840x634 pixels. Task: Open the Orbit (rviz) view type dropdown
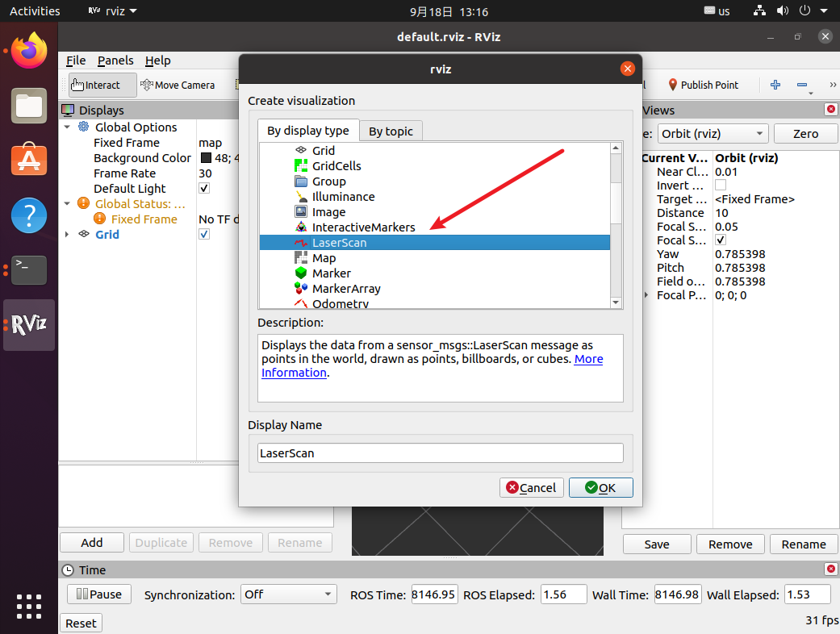coord(713,134)
